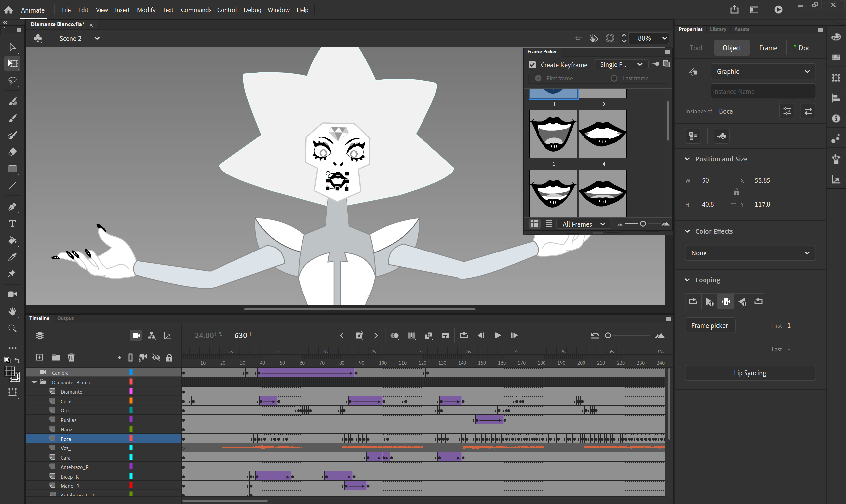Click the Home icon
Image resolution: width=846 pixels, height=504 pixels.
[9, 10]
